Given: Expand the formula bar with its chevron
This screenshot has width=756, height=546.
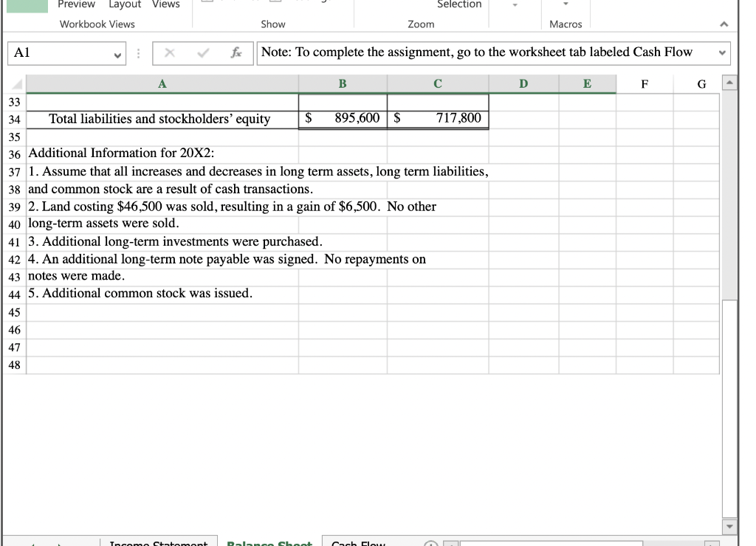Looking at the screenshot, I should (724, 52).
